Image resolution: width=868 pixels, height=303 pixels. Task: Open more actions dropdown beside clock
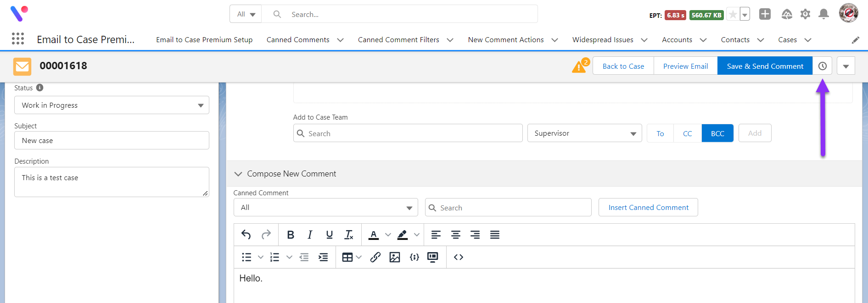point(846,66)
